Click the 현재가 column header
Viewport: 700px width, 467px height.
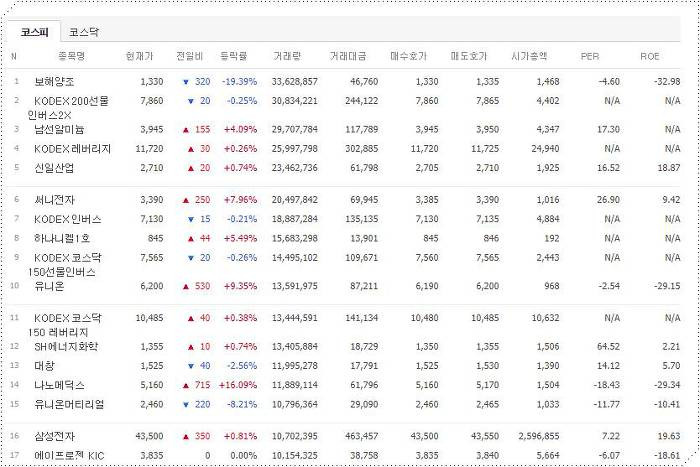point(139,56)
